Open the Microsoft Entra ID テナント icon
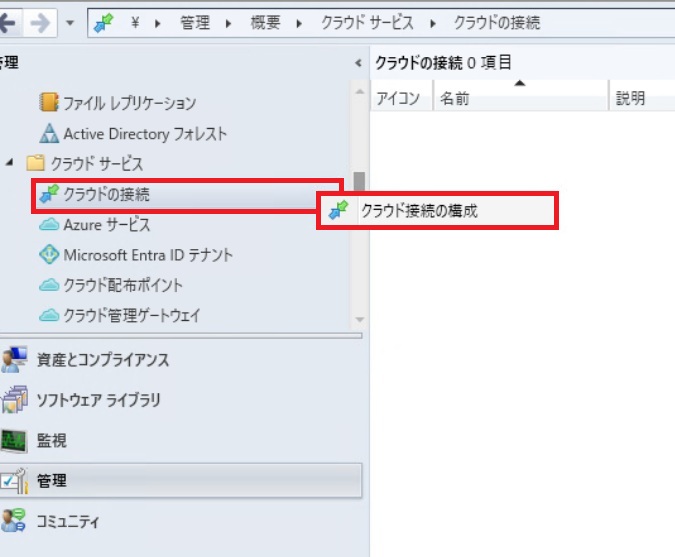 pyautogui.click(x=49, y=255)
